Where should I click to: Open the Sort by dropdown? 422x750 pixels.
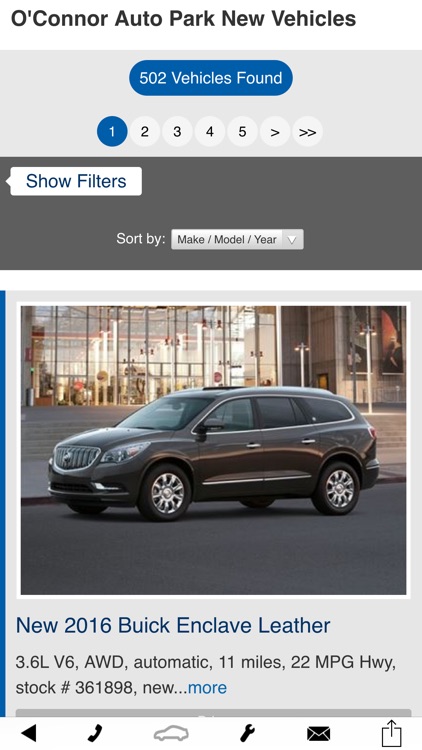237,239
